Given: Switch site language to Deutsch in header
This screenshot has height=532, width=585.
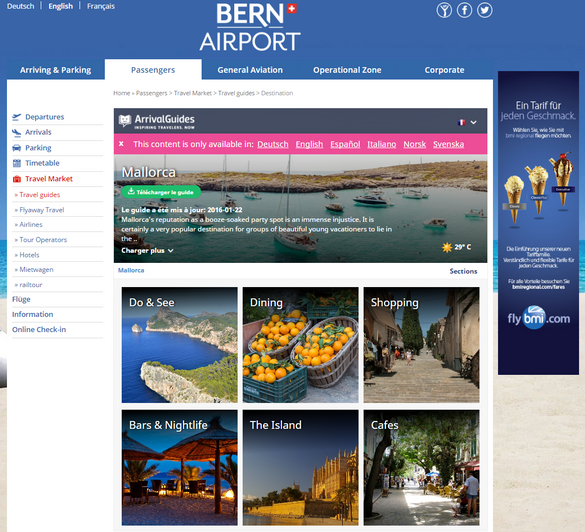Looking at the screenshot, I should (21, 6).
